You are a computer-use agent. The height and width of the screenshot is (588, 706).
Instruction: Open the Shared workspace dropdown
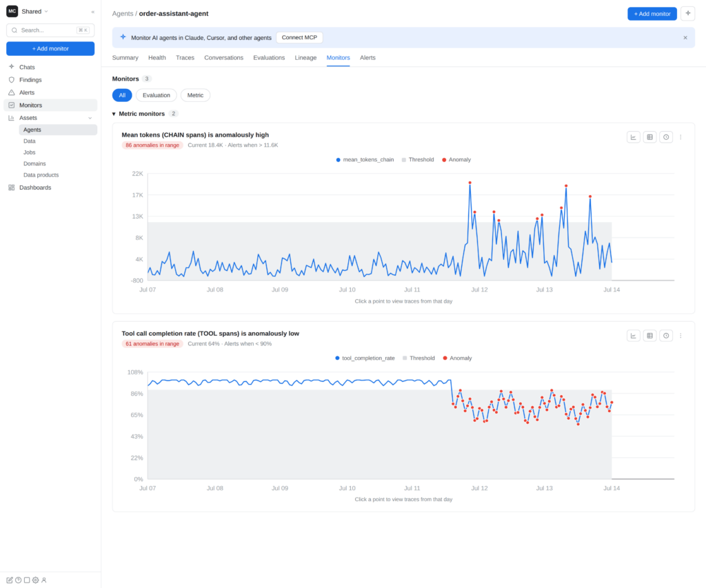tap(34, 12)
